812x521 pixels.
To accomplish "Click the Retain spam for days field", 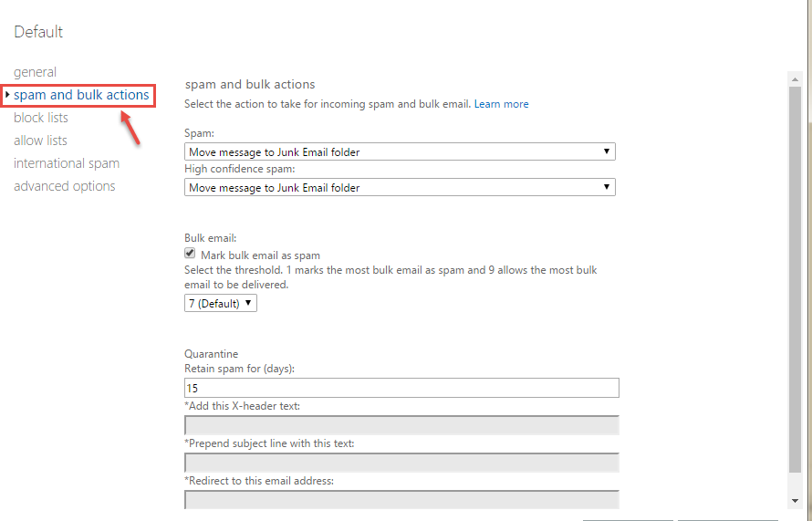I will point(401,388).
